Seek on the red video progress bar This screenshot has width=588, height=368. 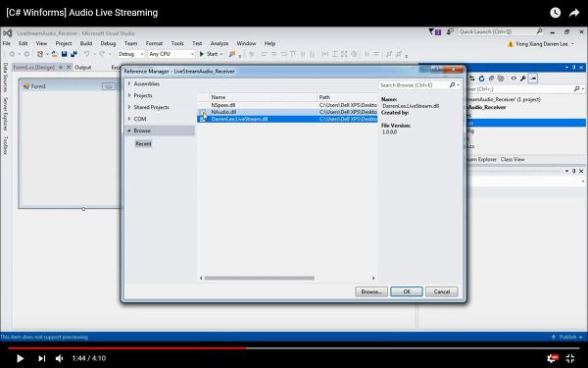tap(126, 348)
